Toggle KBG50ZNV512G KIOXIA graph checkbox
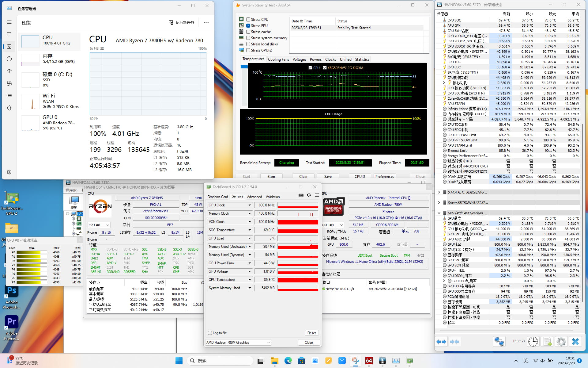This screenshot has width=588, height=368. point(325,68)
